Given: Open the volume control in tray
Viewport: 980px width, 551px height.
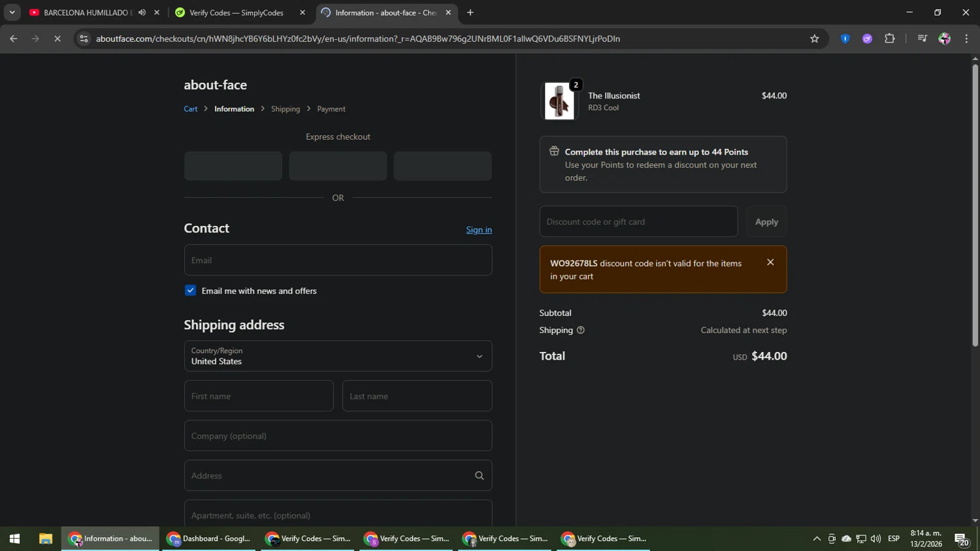Looking at the screenshot, I should point(875,539).
